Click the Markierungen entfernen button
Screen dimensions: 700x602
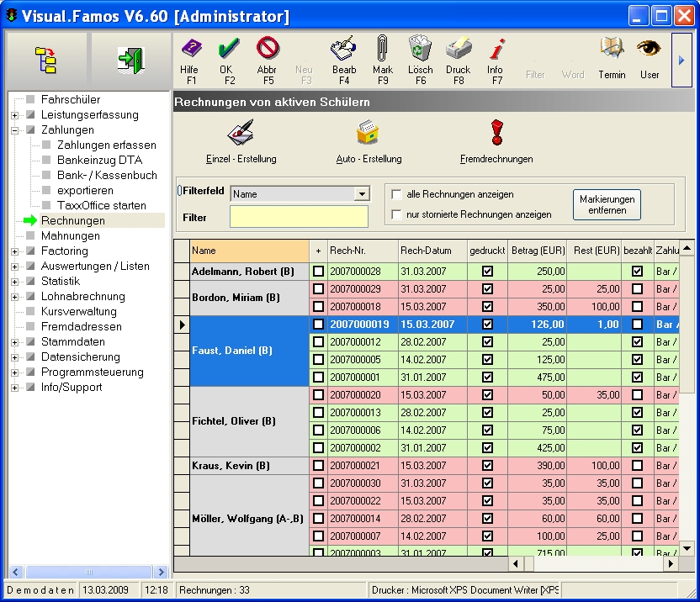pos(607,204)
